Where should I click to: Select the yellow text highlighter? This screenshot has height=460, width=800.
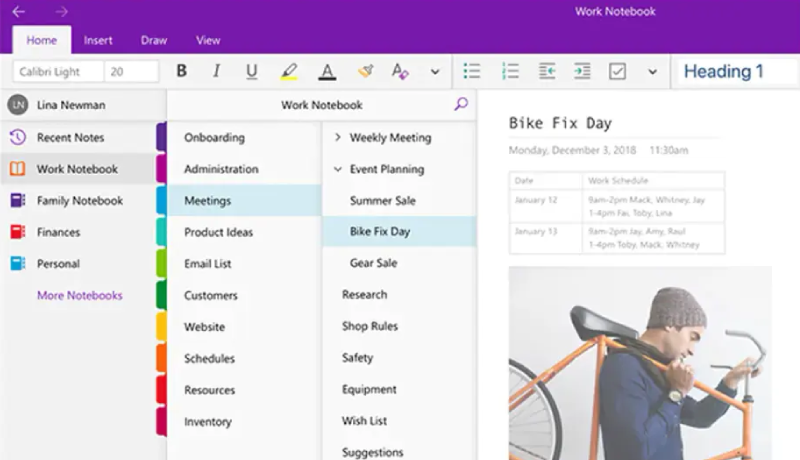(289, 71)
